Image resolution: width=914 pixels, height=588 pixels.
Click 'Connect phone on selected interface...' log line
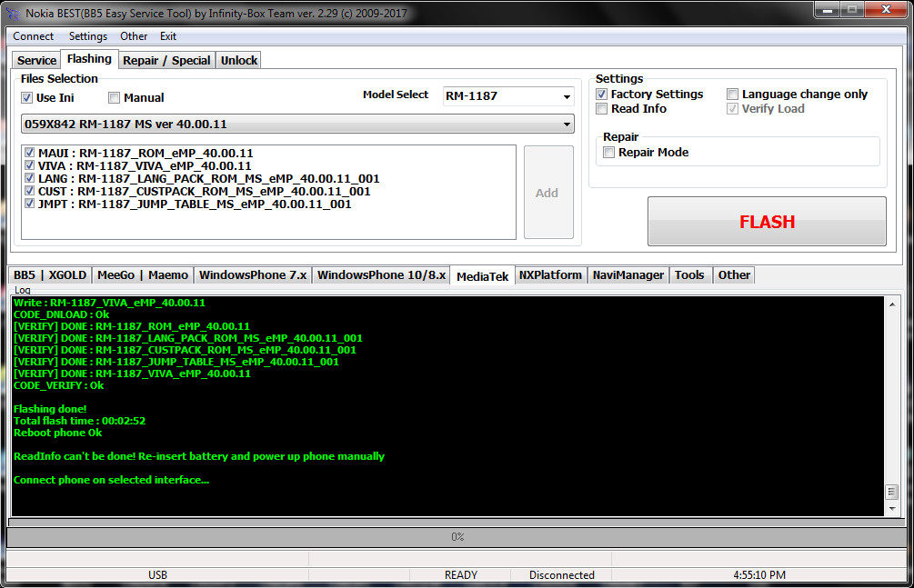coord(111,480)
